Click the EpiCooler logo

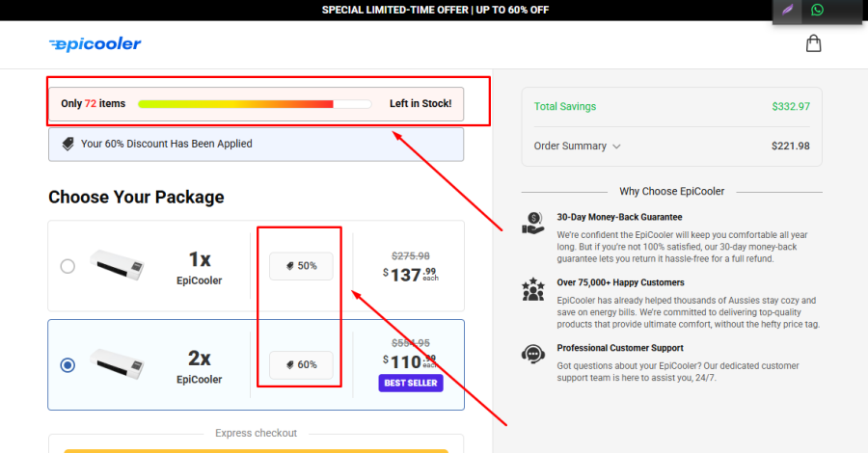tap(95, 43)
